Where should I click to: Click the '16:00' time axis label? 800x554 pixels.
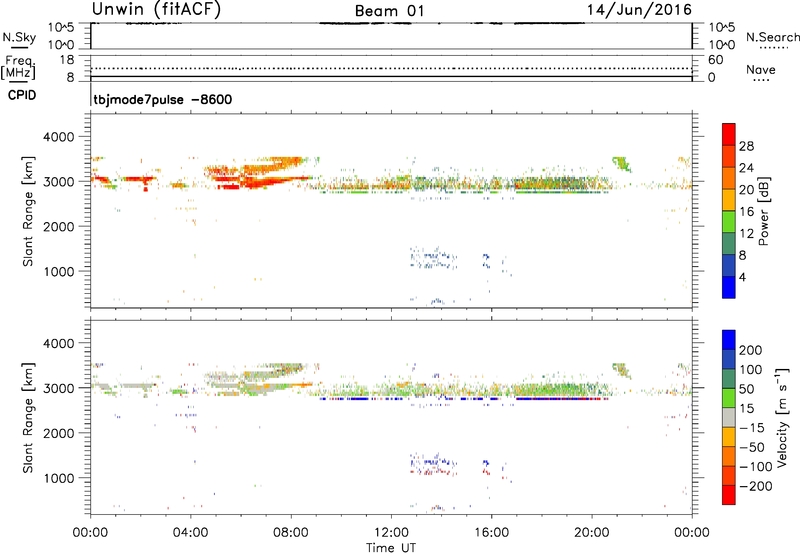click(491, 533)
